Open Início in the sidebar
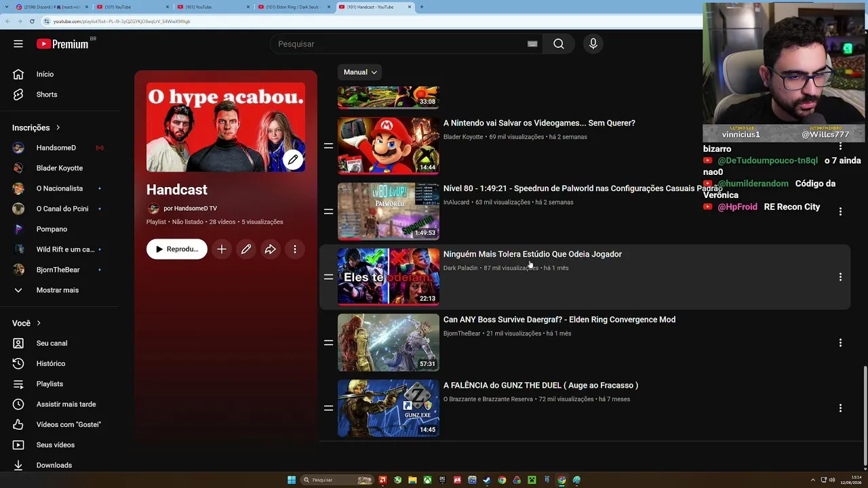868x488 pixels. click(45, 74)
